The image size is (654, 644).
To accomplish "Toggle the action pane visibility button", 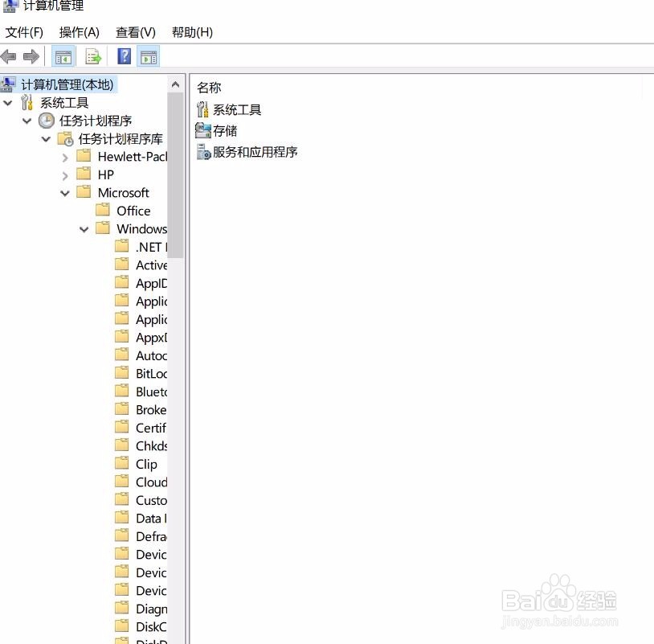I will (149, 56).
